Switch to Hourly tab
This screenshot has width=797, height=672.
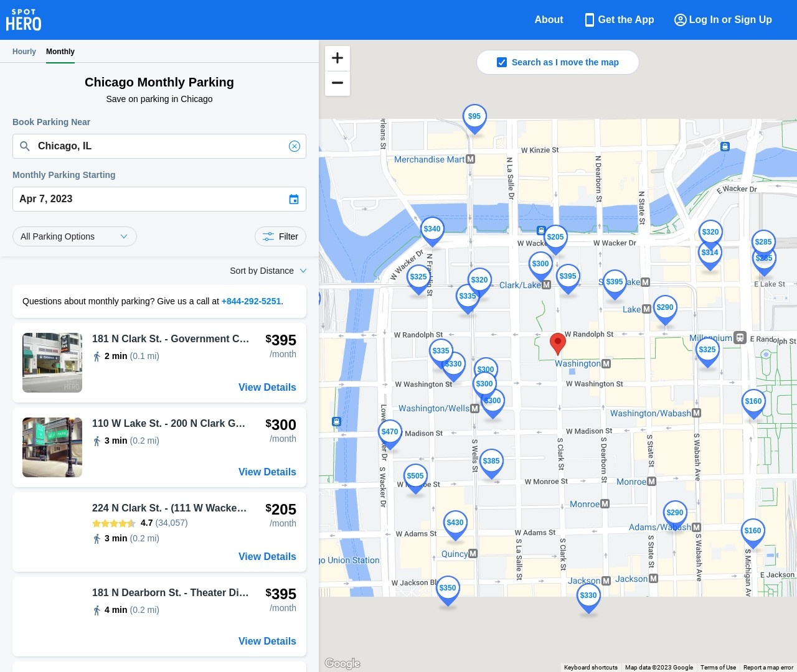coord(24,52)
